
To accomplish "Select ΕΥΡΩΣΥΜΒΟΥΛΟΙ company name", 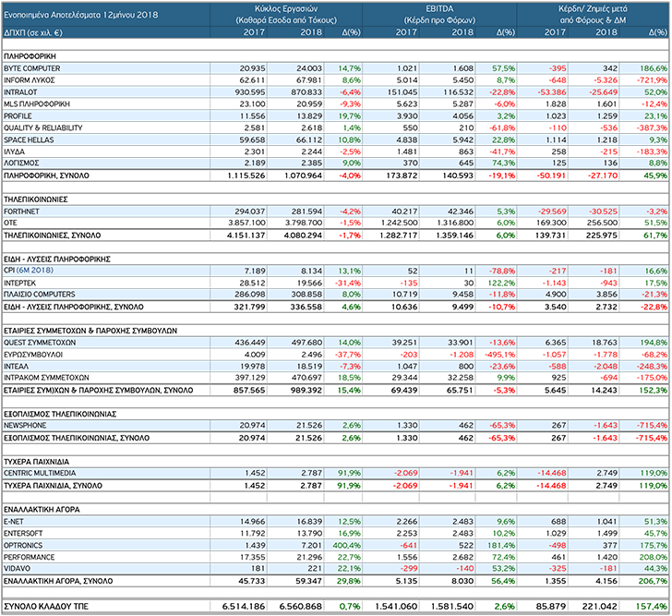I will click(33, 355).
